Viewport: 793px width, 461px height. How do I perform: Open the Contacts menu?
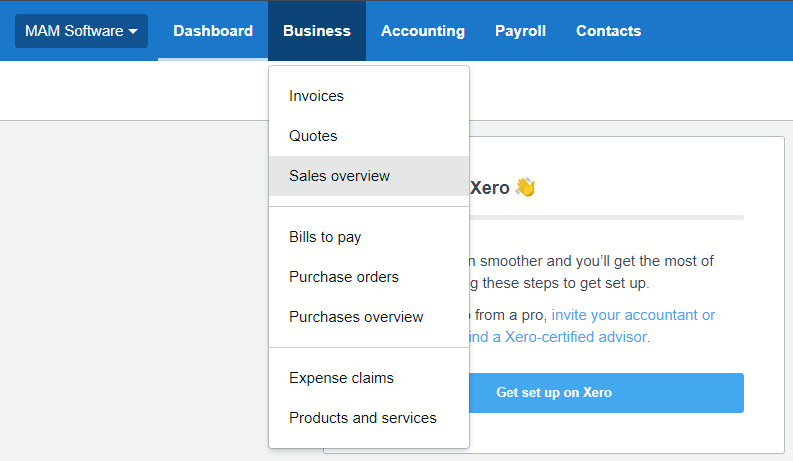pyautogui.click(x=608, y=31)
